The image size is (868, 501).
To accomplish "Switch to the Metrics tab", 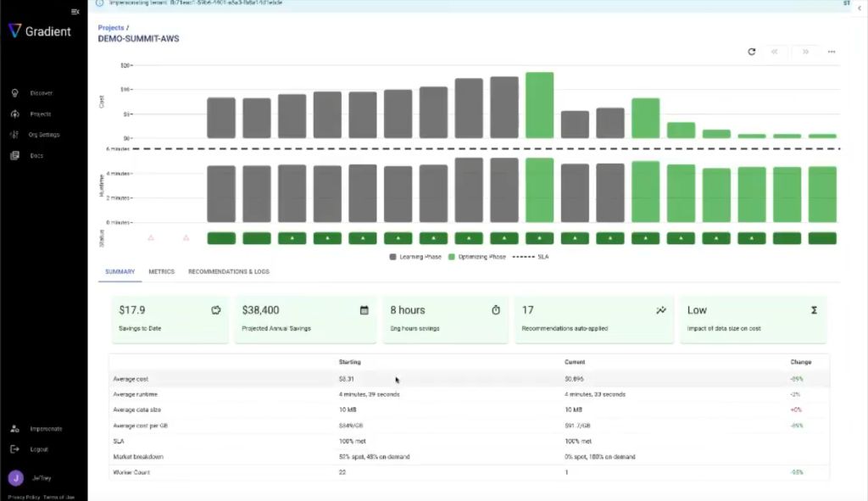I will [x=162, y=272].
